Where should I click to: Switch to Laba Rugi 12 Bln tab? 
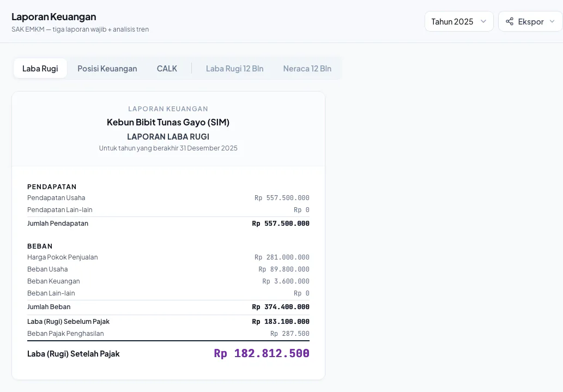tap(234, 68)
